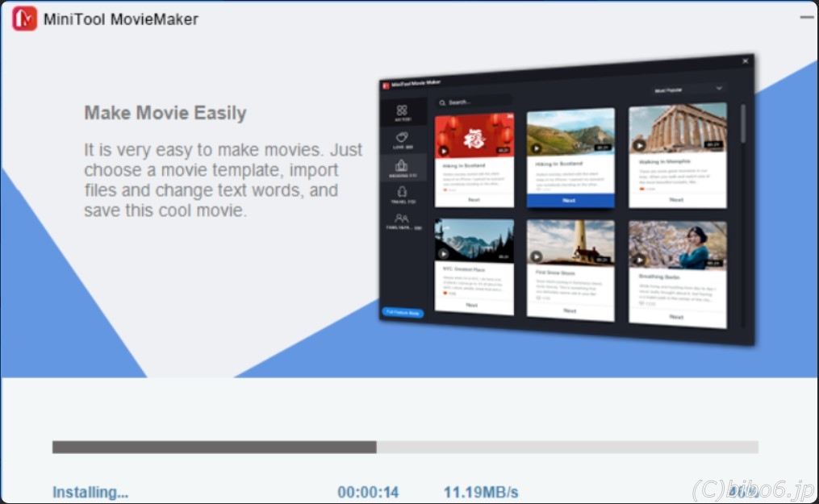Click the 'Installing...' status text
This screenshot has height=504, width=819.
coord(90,492)
